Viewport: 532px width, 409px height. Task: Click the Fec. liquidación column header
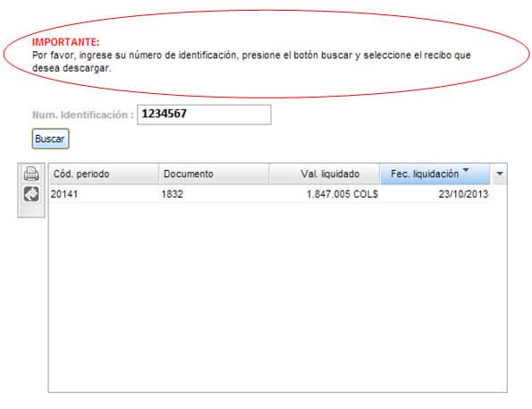pos(435,174)
